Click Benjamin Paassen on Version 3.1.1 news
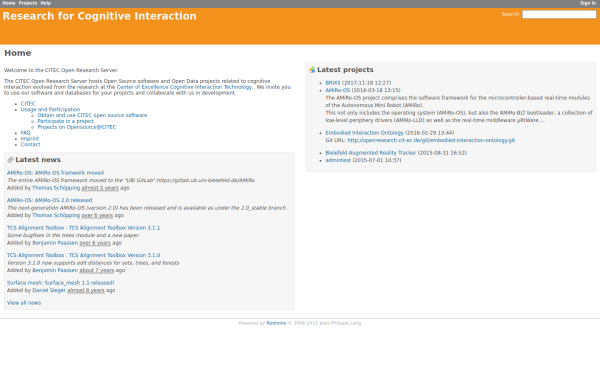Viewport: 600px width, 375px height. tap(55, 243)
